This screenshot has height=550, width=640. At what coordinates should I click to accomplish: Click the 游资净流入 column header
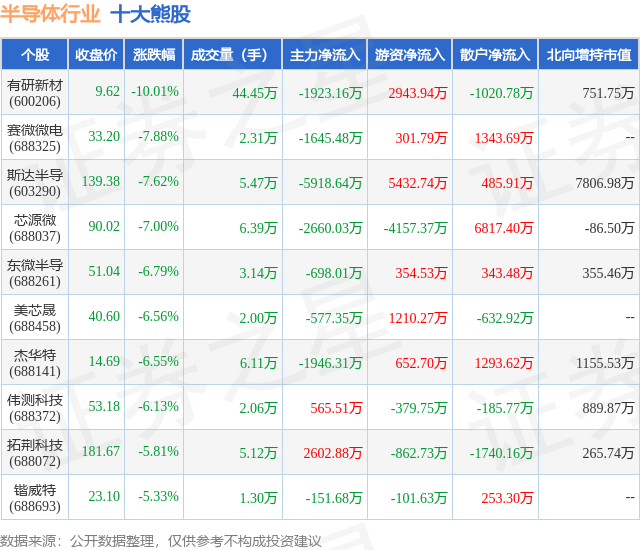[x=410, y=55]
